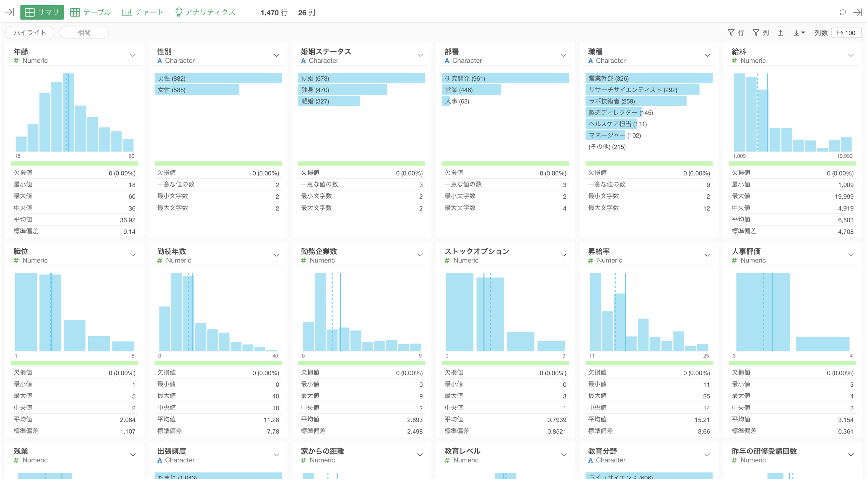The width and height of the screenshot is (868, 484).
Task: Toggle the 相関 pill button
Action: click(x=84, y=33)
